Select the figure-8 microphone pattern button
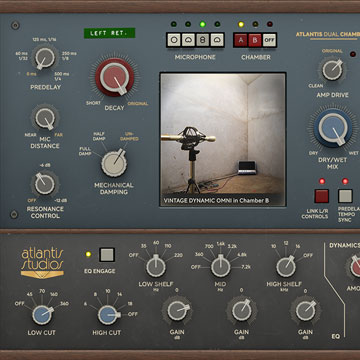Viewport: 360px width, 360px height. (x=203, y=40)
